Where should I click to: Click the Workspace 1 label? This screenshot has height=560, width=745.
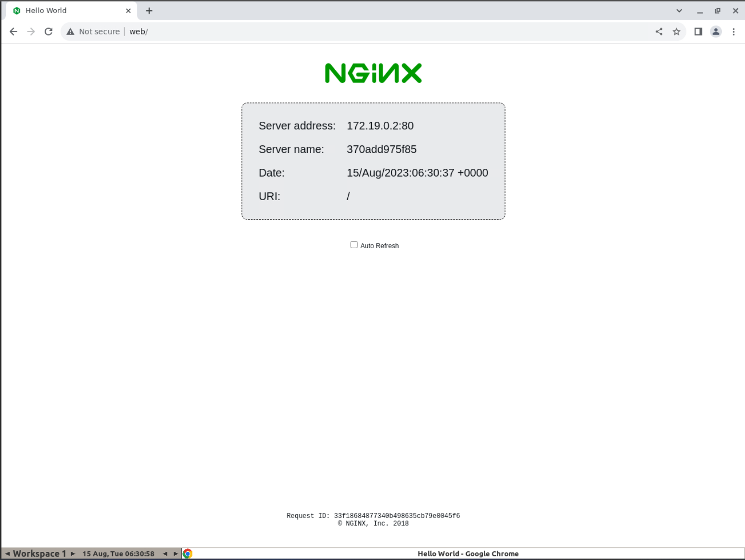39,554
